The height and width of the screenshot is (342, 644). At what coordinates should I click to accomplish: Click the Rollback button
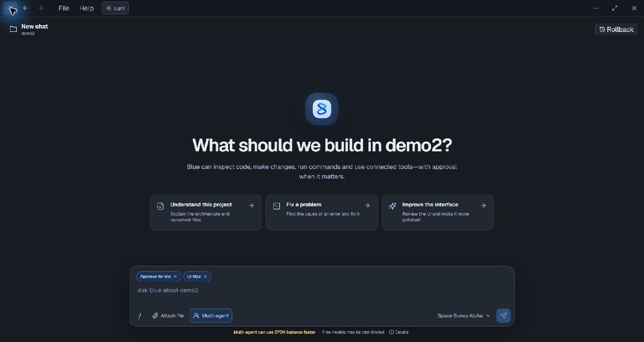coord(616,29)
